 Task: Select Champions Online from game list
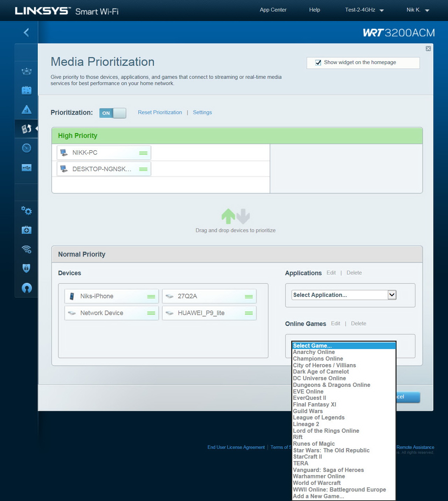[x=344, y=359]
